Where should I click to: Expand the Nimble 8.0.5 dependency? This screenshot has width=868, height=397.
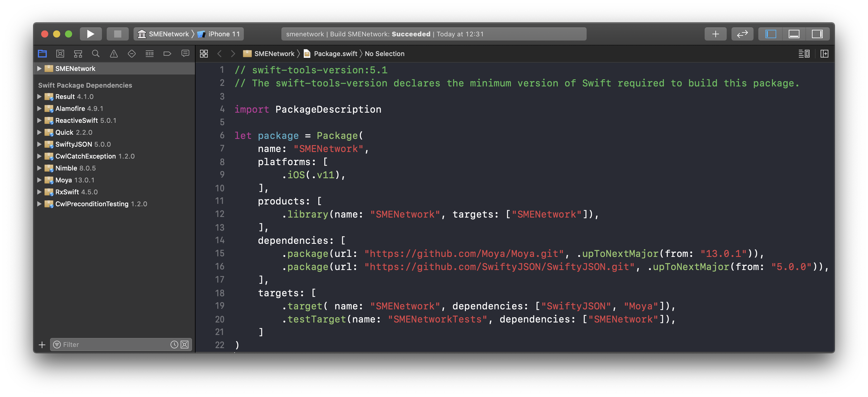[39, 168]
